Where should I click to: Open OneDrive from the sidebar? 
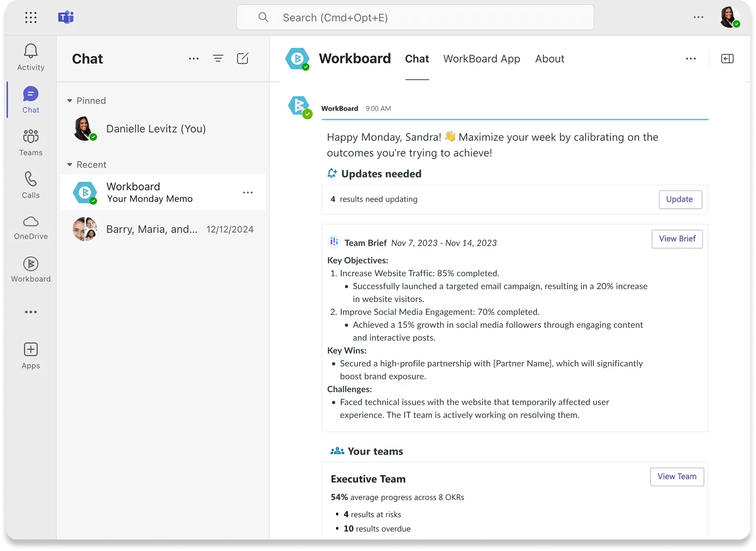click(31, 228)
